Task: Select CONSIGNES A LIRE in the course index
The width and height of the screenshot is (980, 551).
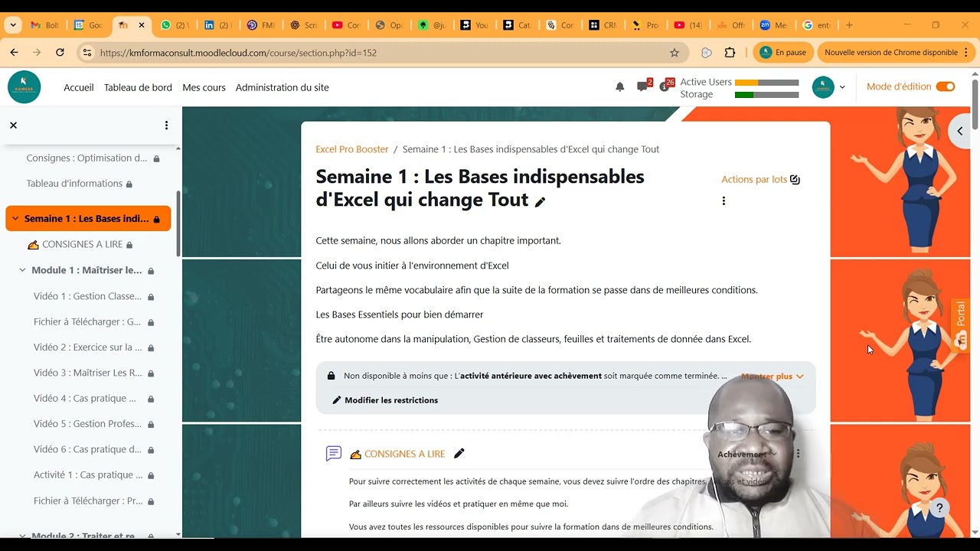Action: pyautogui.click(x=82, y=244)
